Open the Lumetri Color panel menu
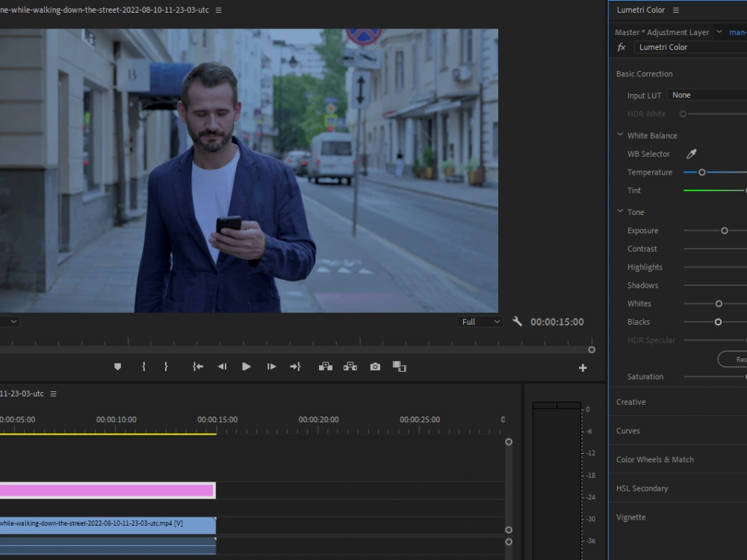The height and width of the screenshot is (560, 747). pos(675,10)
